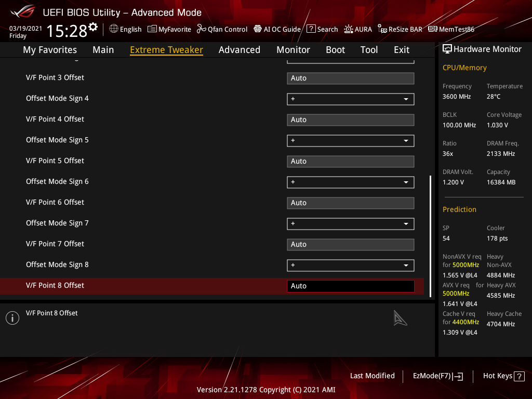Select Offset Mode Sign 8 label
This screenshot has width=532, height=399.
[x=57, y=264]
